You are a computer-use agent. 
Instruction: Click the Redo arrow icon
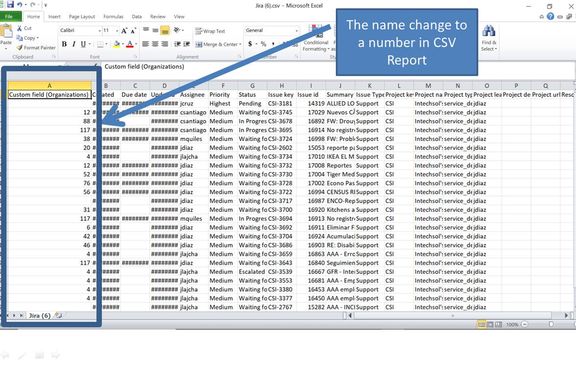pos(33,5)
